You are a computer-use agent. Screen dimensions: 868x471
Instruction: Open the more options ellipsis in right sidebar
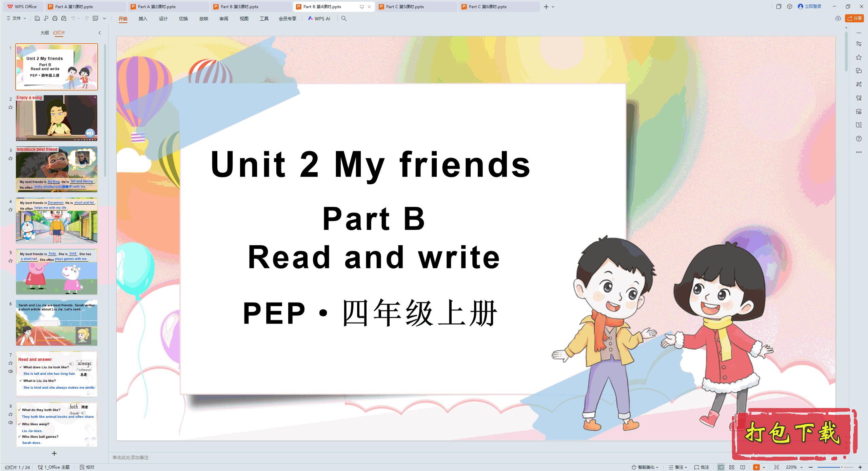859,152
